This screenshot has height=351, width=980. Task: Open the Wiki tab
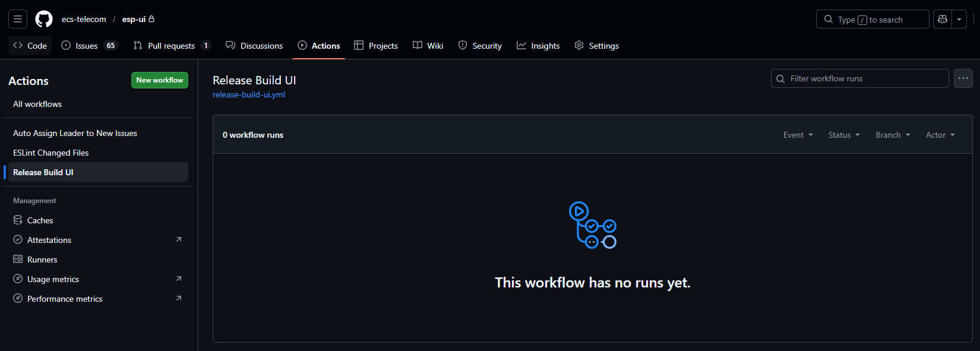click(x=428, y=46)
